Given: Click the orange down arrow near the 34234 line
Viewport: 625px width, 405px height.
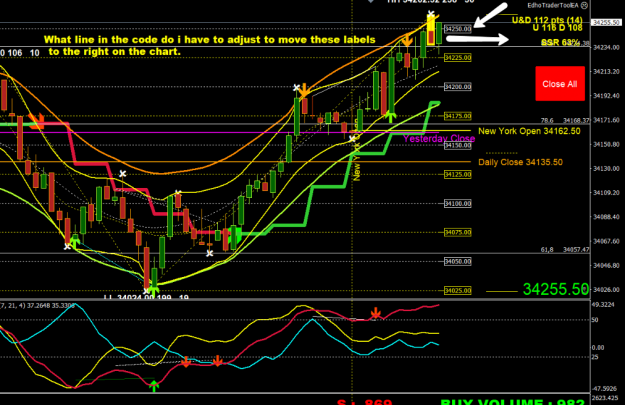Looking at the screenshot, I should 407,41.
